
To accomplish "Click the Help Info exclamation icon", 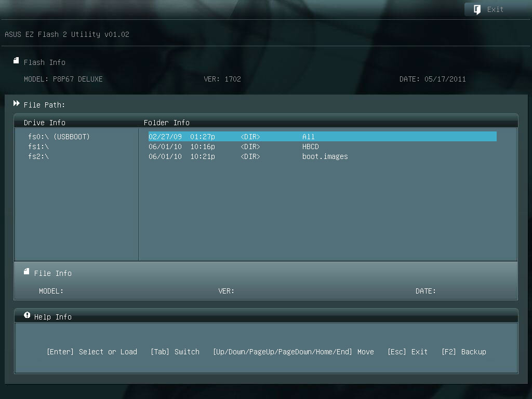I will coord(27,315).
